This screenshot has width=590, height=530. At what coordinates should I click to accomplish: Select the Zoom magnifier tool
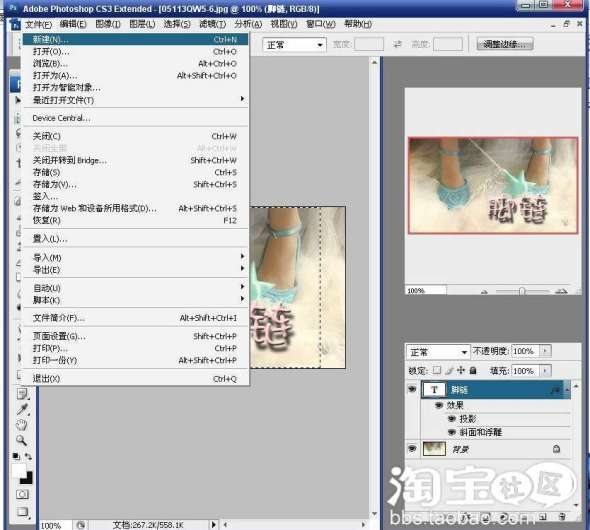click(21, 440)
